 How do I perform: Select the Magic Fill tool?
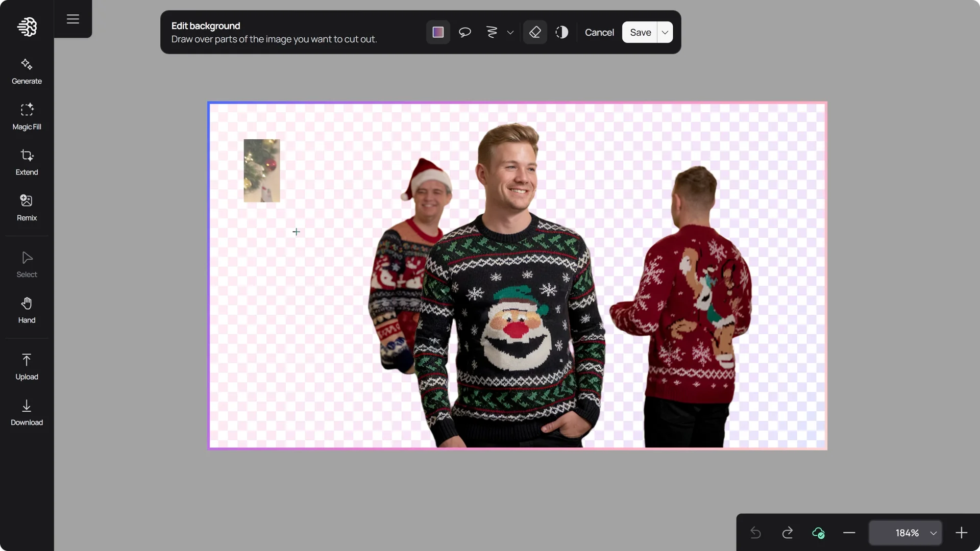click(x=27, y=116)
